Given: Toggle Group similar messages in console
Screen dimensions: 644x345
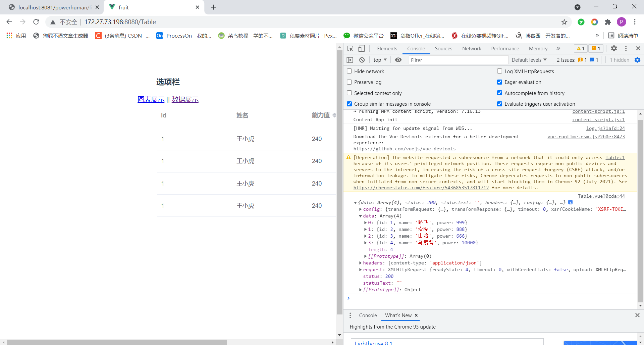Looking at the screenshot, I should pos(350,104).
